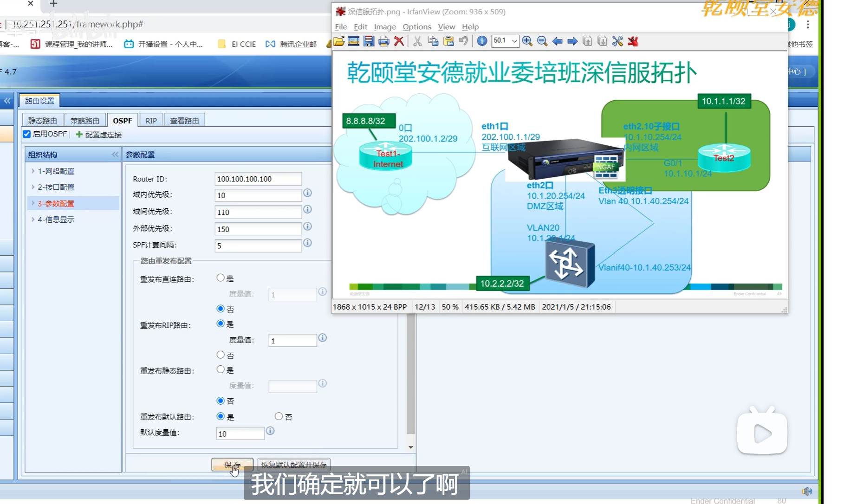Click the info icon beside 域内优先级
Viewport: 857px width, 504px height.
pos(307,193)
